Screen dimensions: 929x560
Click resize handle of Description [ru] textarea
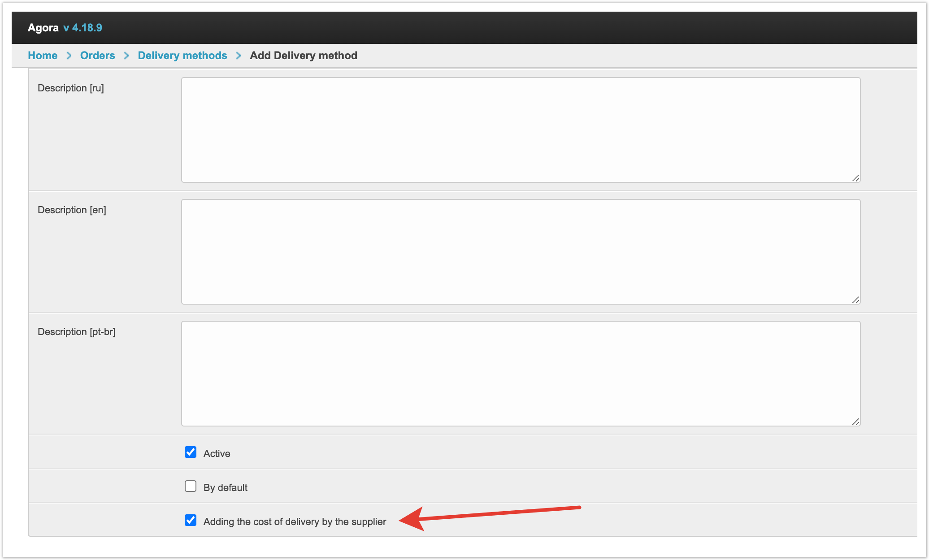pyautogui.click(x=855, y=178)
